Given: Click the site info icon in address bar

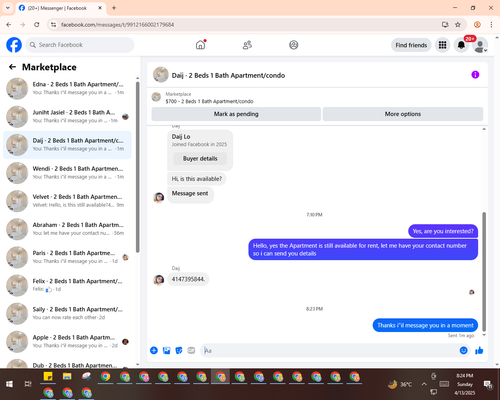Looking at the screenshot, I should coord(53,25).
